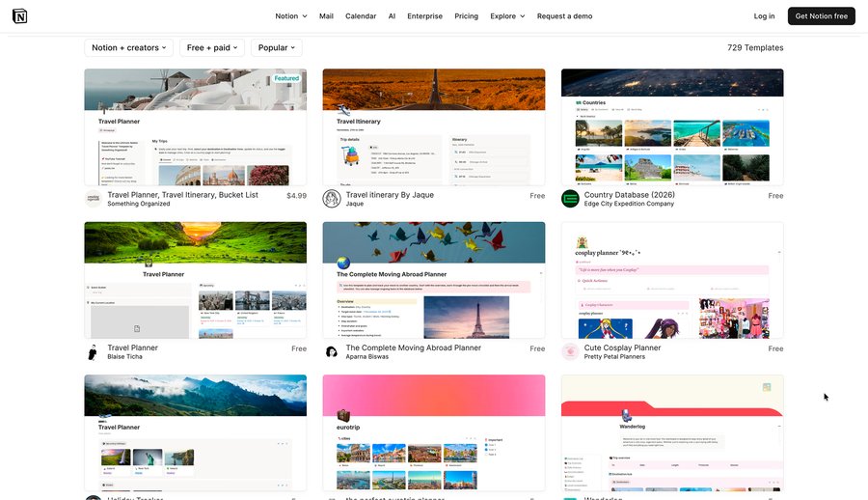Expand the Notion nav dropdown
Image resolution: width=868 pixels, height=500 pixels.
pos(291,16)
